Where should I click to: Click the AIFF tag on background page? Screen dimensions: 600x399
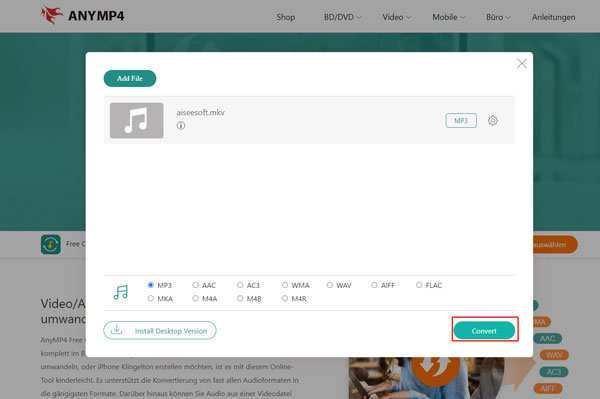pos(548,389)
